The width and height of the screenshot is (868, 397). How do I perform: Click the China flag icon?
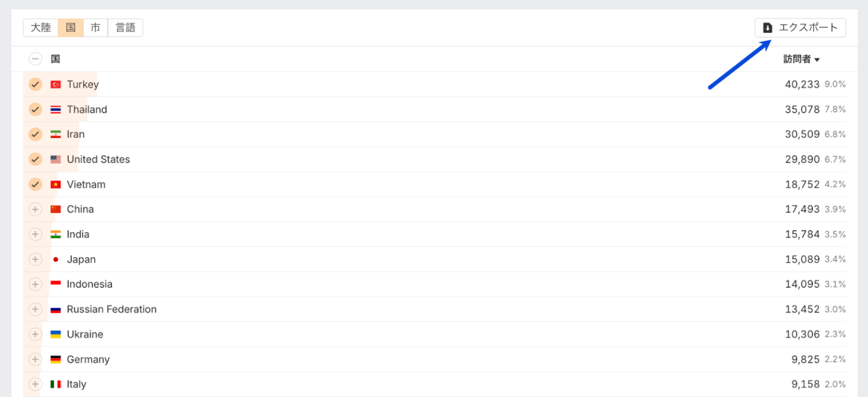point(55,210)
